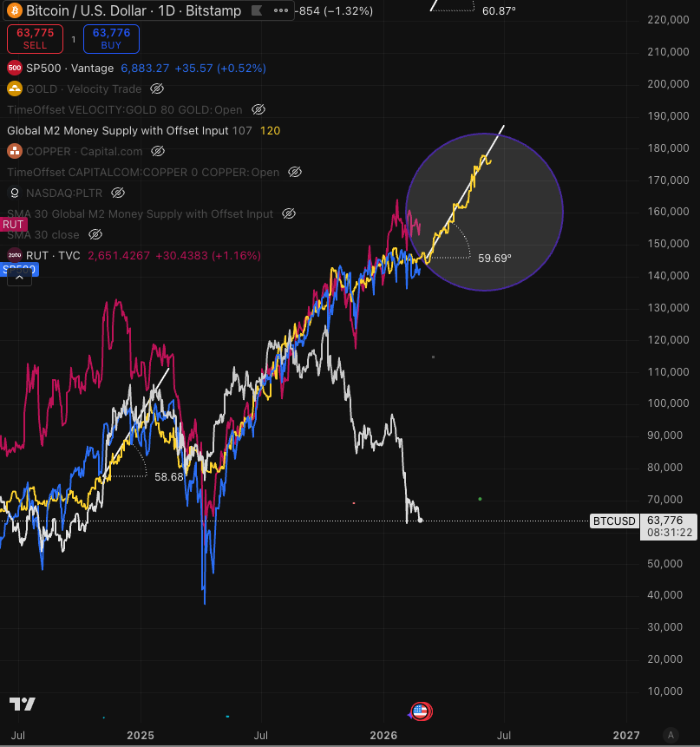This screenshot has width=700, height=747.
Task: Click the 59.69° angle label
Action: coord(494,259)
